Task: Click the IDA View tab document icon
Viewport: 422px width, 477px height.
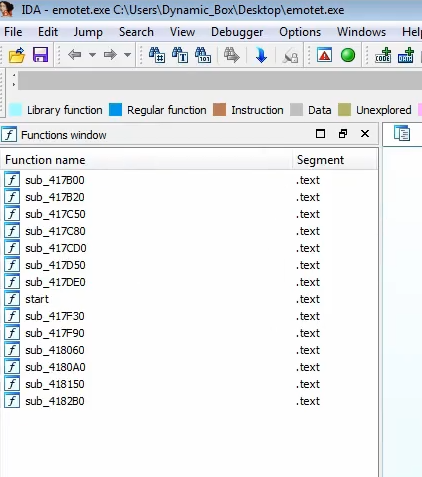Action: 402,134
